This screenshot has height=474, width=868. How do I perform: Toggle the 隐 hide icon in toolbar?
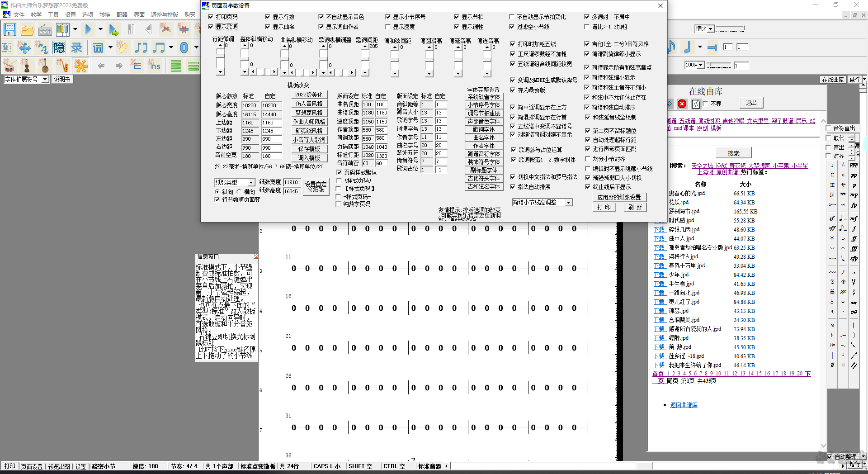(x=59, y=47)
